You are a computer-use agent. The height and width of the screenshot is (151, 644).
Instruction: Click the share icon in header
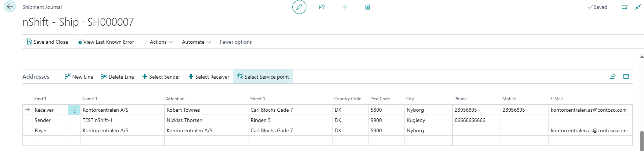coord(322,7)
